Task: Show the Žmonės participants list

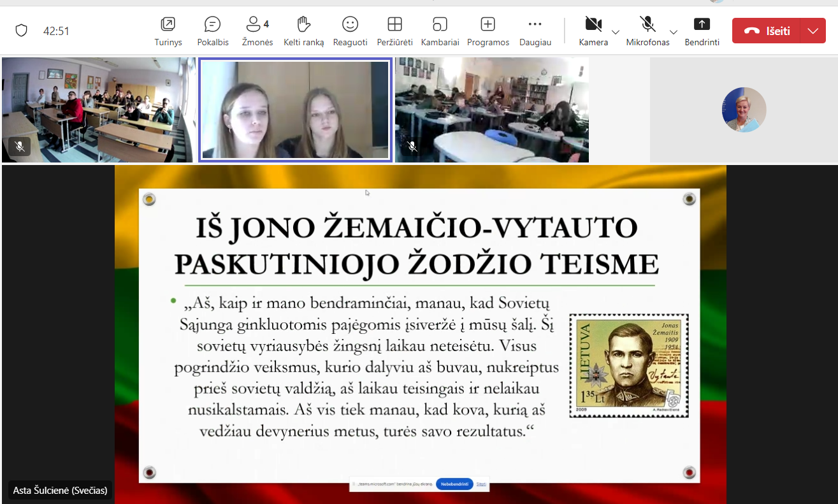Action: tap(257, 31)
